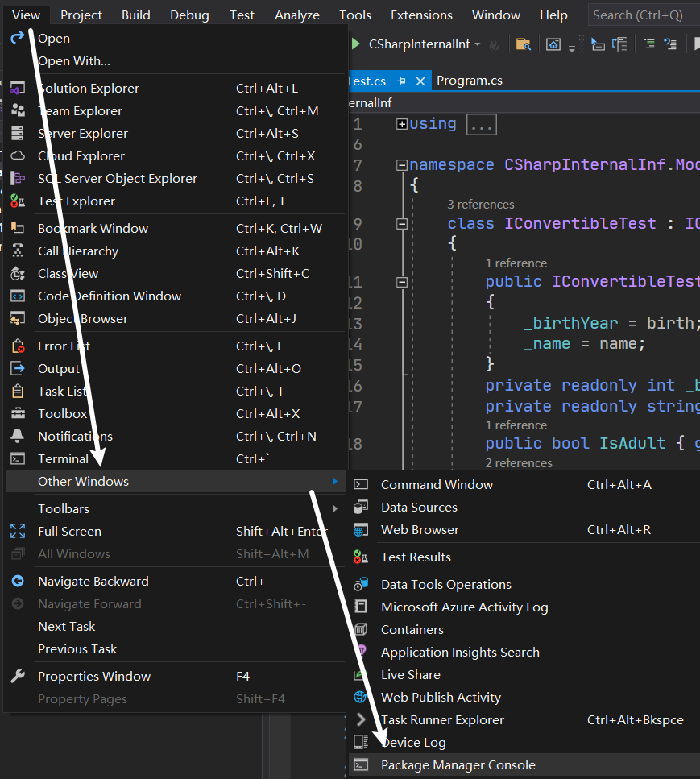700x779 pixels.
Task: Click the Test Explorer flask icon
Action: point(18,201)
